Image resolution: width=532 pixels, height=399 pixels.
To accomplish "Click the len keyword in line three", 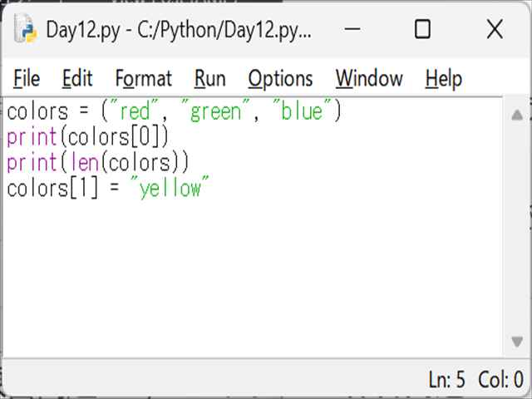I will pyautogui.click(x=85, y=163).
